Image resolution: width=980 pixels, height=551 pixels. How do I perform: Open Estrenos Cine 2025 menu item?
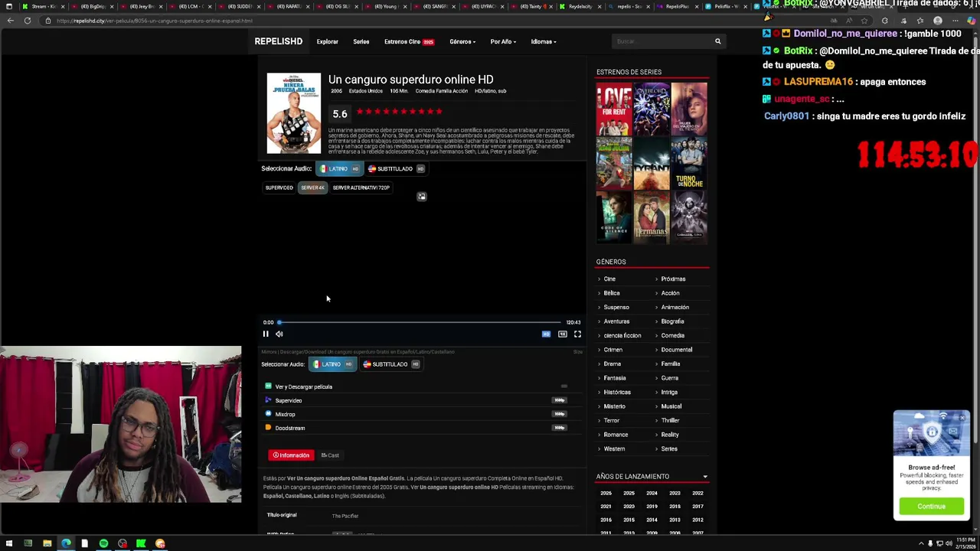tap(409, 42)
